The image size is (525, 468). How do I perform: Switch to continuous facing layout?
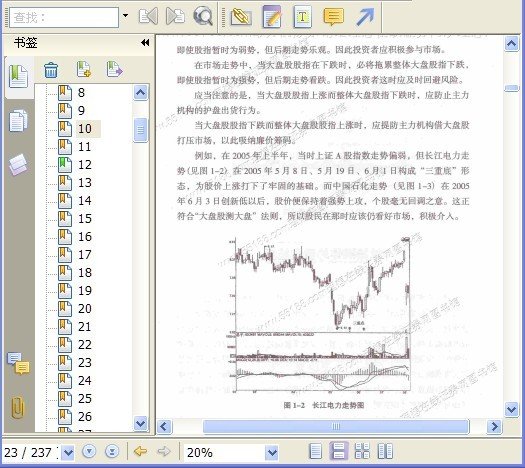pos(362,451)
